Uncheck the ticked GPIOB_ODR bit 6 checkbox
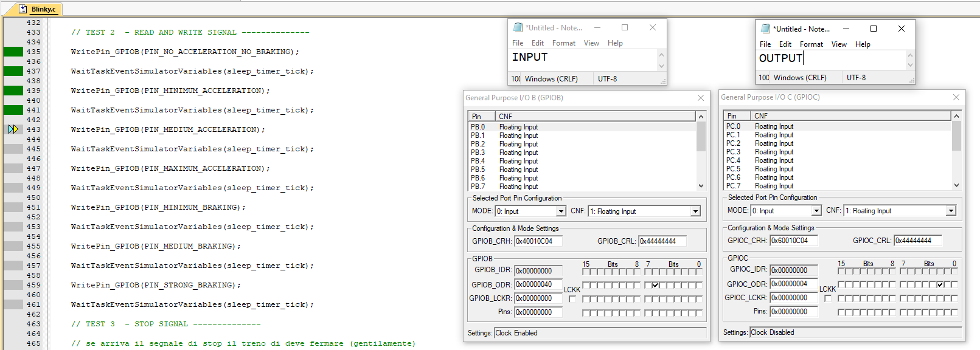The height and width of the screenshot is (350, 980). coord(656,285)
